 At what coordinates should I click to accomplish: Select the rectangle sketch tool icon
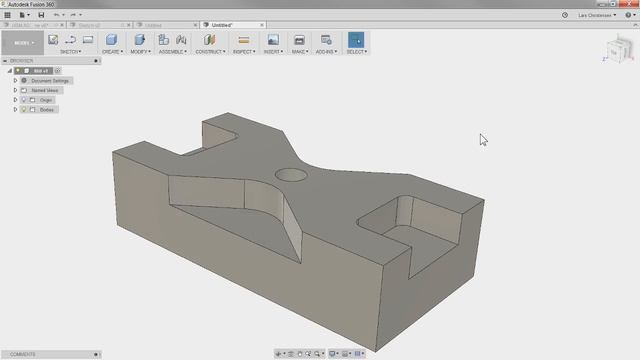88,40
